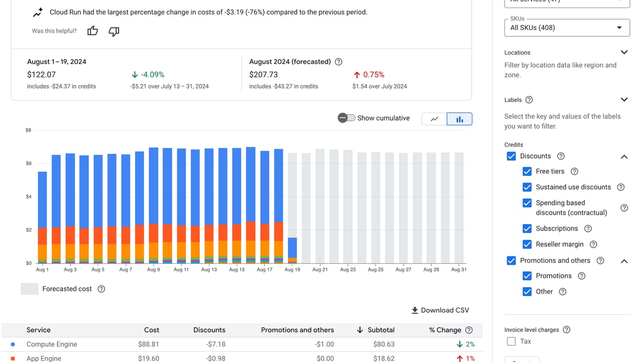Switch to bar chart view
Viewport: 644px width, 362px height.
460,119
